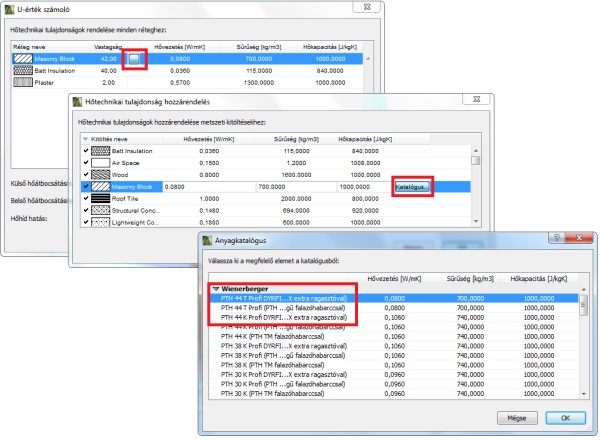Click scroll-down arrow in Anyagkatalógus list
Viewport: 600px width, 440px height.
pos(584,394)
